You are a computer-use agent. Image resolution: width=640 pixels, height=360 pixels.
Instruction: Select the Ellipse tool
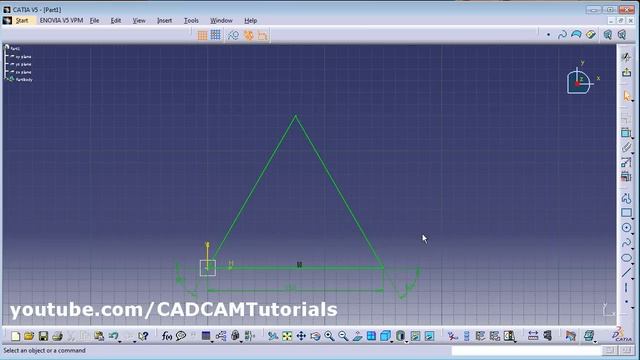(627, 258)
